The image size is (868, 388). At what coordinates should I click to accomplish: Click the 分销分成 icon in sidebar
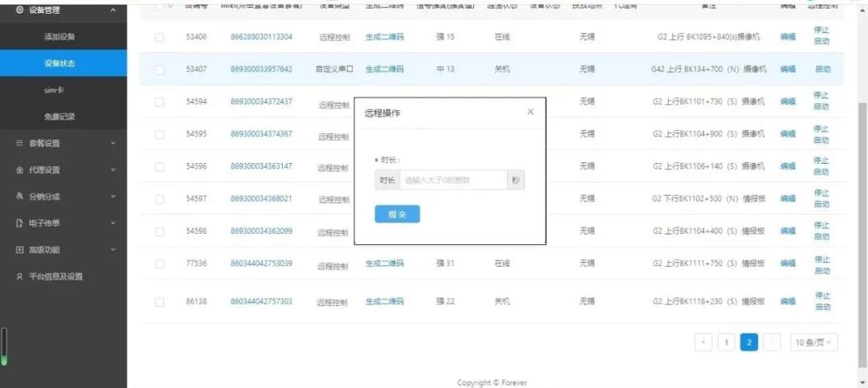(x=19, y=196)
